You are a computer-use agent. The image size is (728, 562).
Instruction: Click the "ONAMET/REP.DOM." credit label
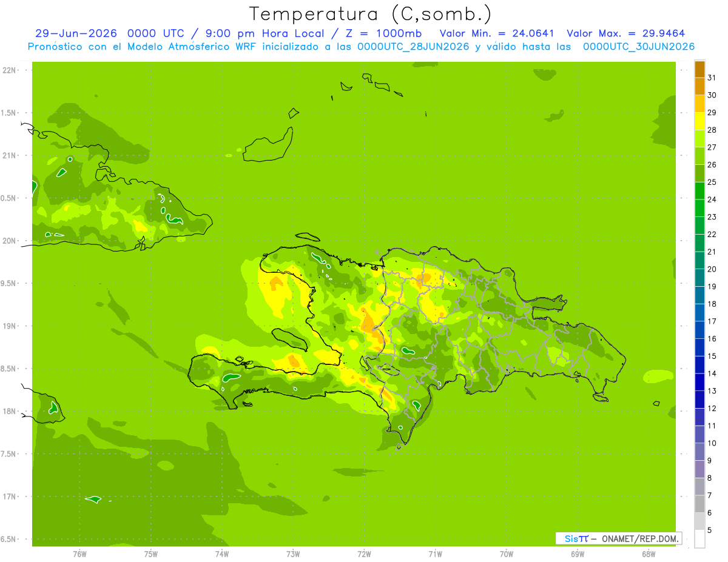click(640, 538)
